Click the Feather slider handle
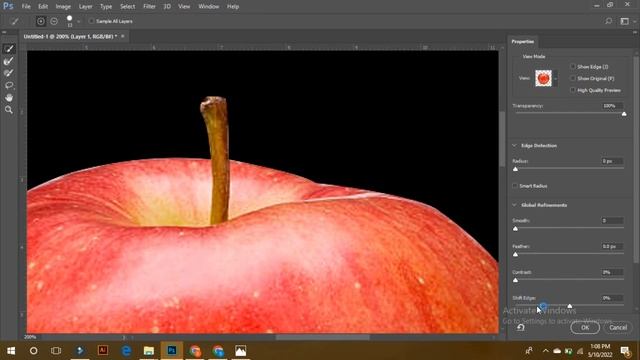Screen dimensions: 640x360 coord(515,254)
